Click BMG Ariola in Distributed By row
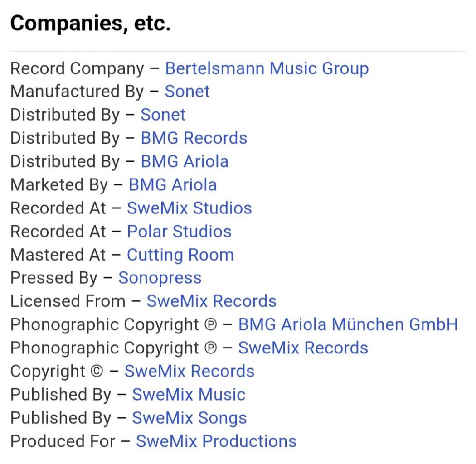Viewport: 476px width, 464px height. click(185, 161)
